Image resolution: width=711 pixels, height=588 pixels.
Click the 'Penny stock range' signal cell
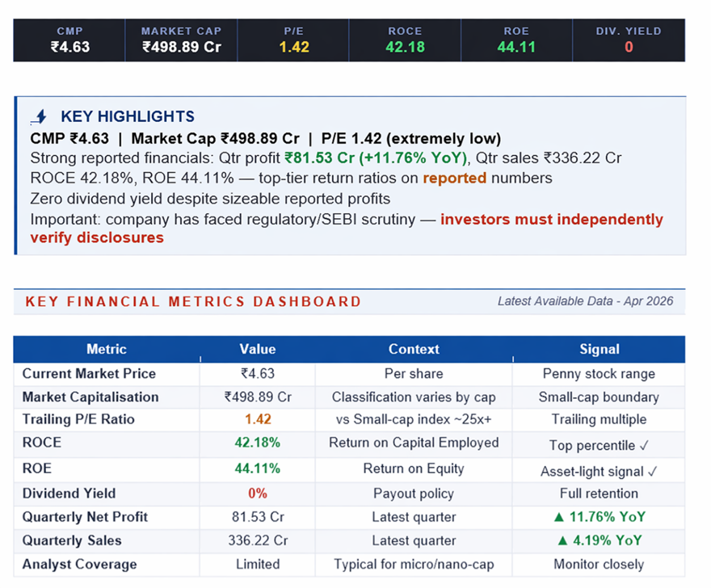[599, 374]
